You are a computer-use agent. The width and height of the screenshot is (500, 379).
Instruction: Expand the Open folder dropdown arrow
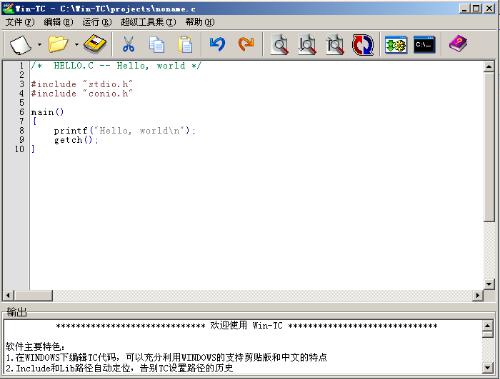point(76,44)
